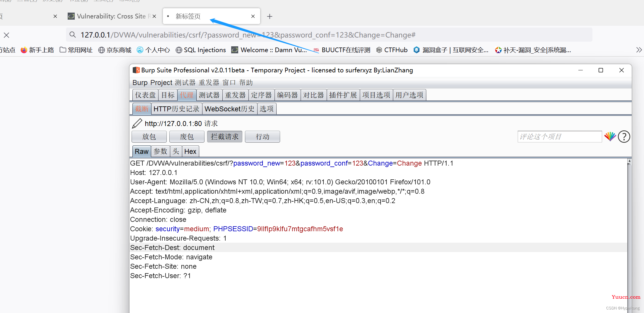Select the 截断 sub-tab

pos(142,109)
